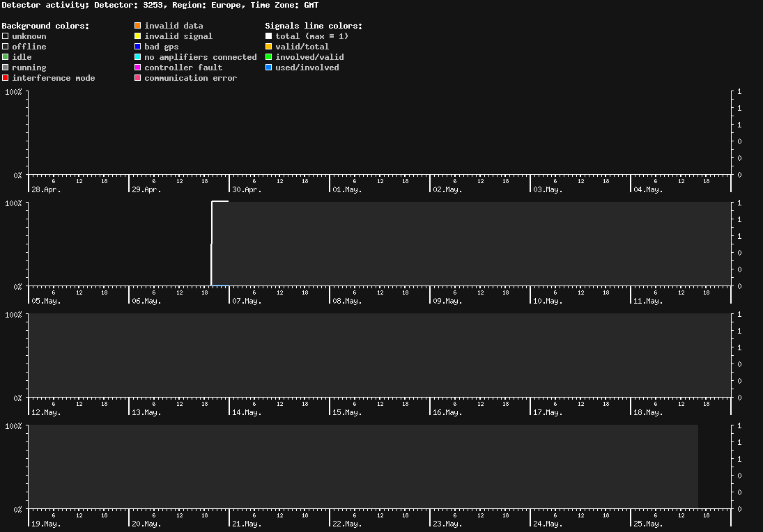Click the 'involved/valid' legend label
The height and width of the screenshot is (532, 763).
(x=309, y=57)
